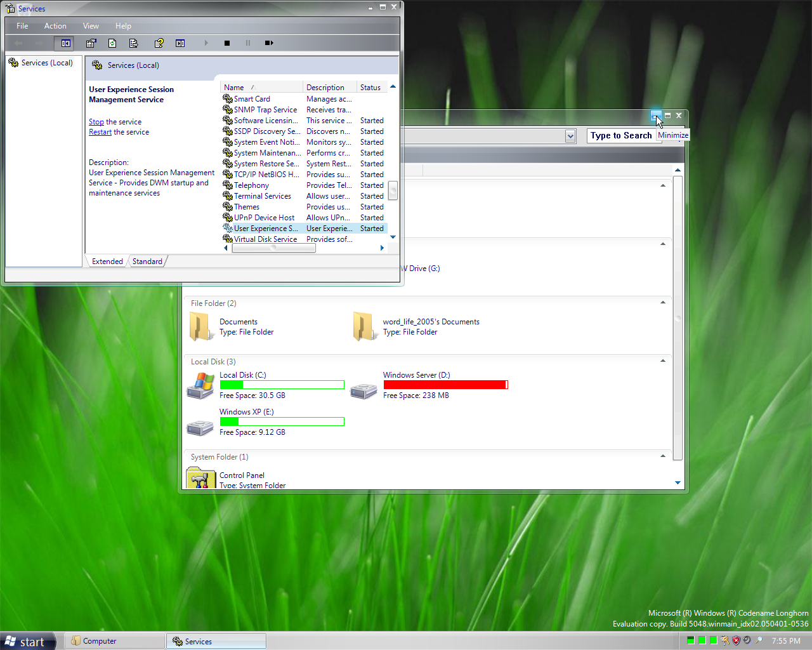812x650 pixels.
Task: Select the SNMP Trap Service row
Action: (x=304, y=110)
